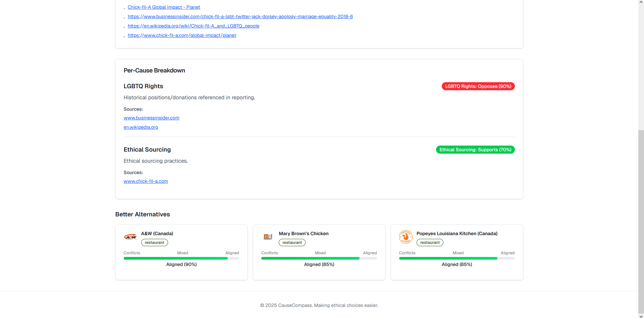Click the Mixed scale label on Mary Brown's card
The height and width of the screenshot is (318, 644).
(x=320, y=253)
